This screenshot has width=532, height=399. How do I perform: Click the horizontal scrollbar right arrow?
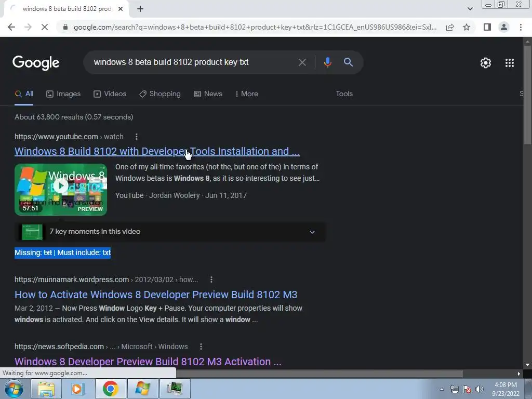[519, 374]
